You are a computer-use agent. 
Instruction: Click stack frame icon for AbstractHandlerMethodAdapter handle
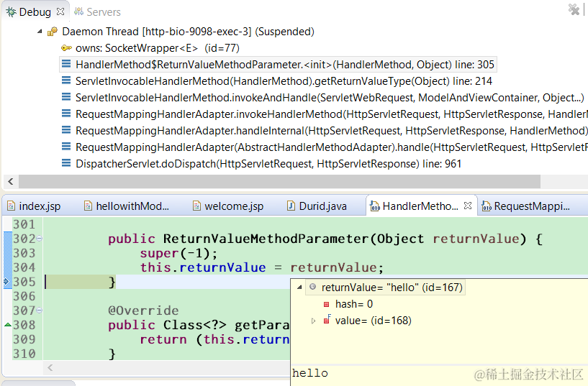coord(66,147)
